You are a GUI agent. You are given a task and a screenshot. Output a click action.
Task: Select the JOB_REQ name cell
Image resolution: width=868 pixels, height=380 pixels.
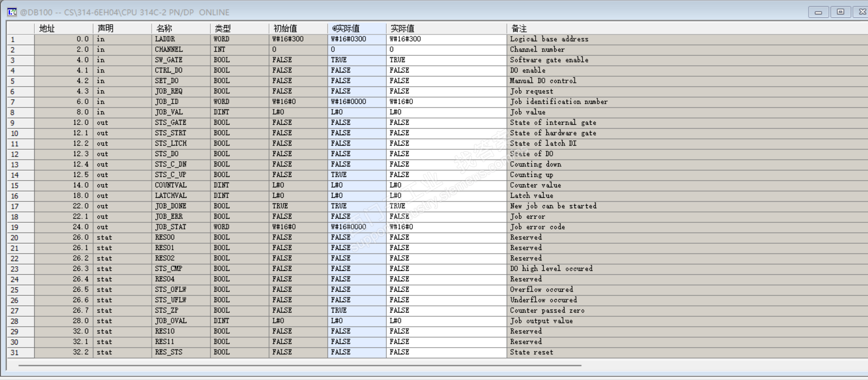181,91
